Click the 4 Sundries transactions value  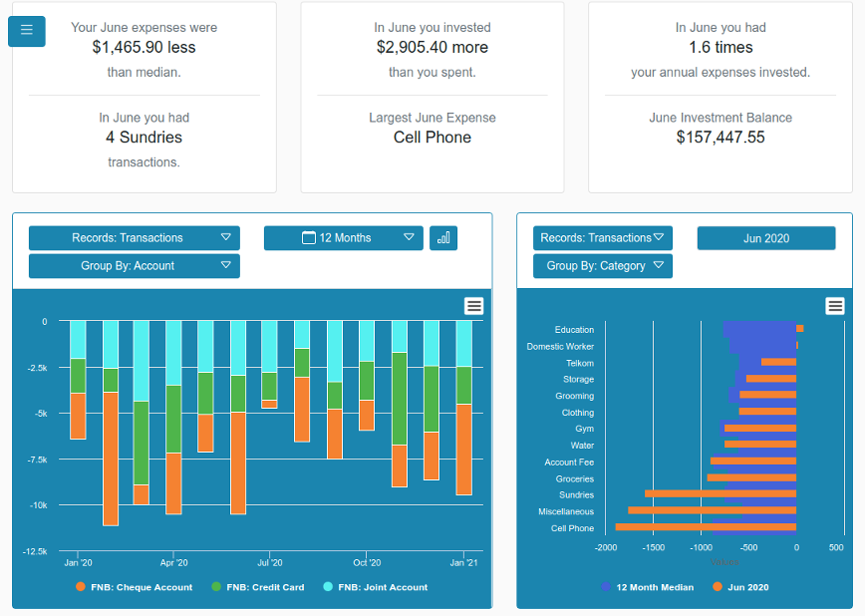[x=144, y=137]
